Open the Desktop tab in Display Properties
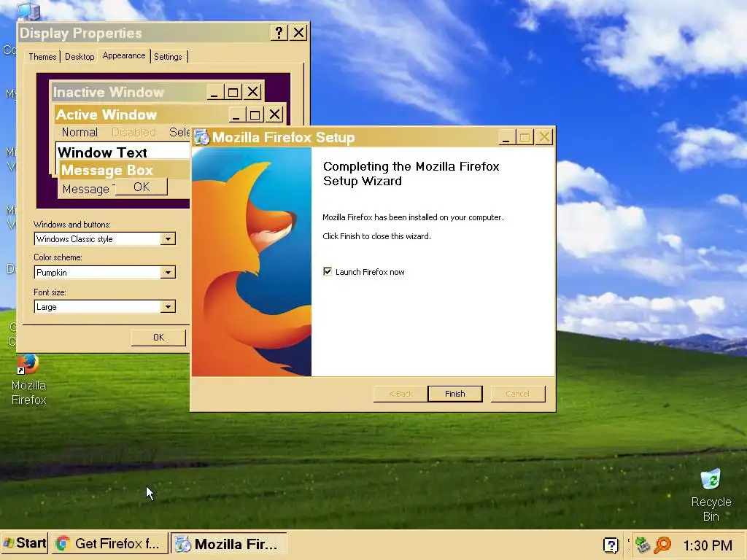Image resolution: width=747 pixels, height=560 pixels. pos(80,57)
